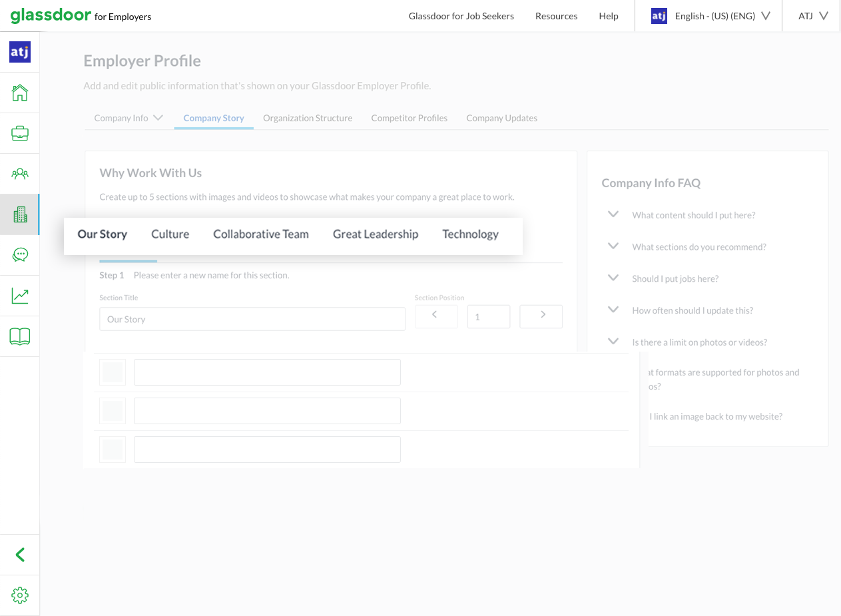This screenshot has height=616, width=841.
Task: Select the building Employer Profile icon
Action: click(x=20, y=214)
